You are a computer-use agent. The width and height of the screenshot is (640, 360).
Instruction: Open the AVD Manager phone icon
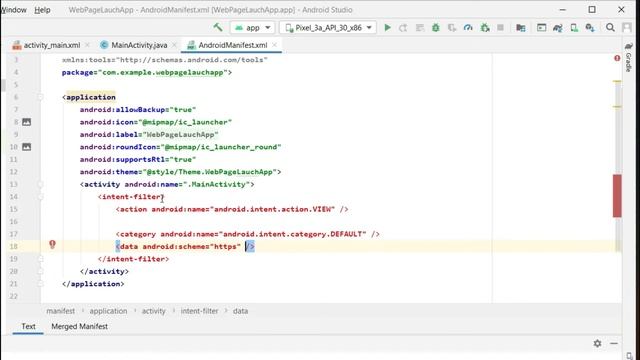click(x=574, y=28)
